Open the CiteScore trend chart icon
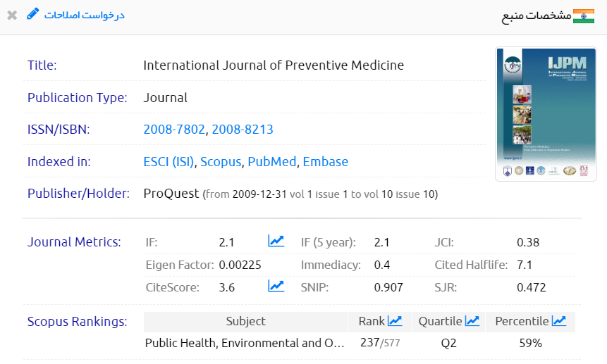The height and width of the screenshot is (364, 607). 276,287
